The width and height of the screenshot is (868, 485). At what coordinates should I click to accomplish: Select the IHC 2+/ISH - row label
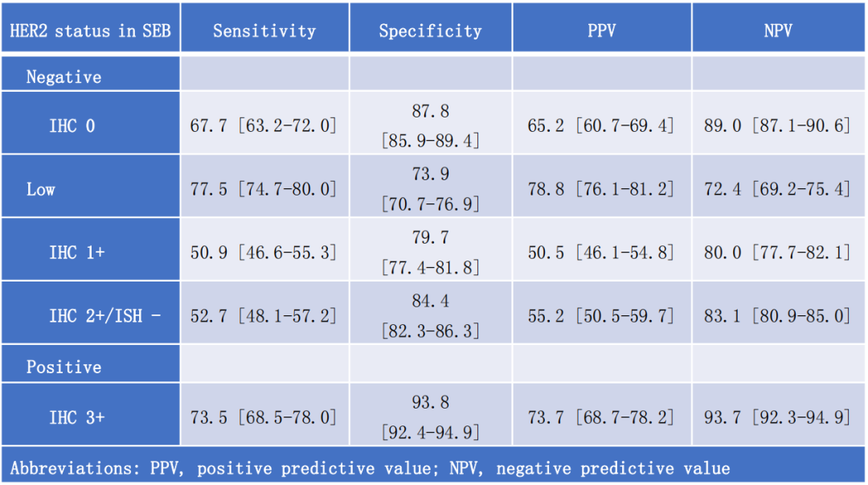click(104, 316)
